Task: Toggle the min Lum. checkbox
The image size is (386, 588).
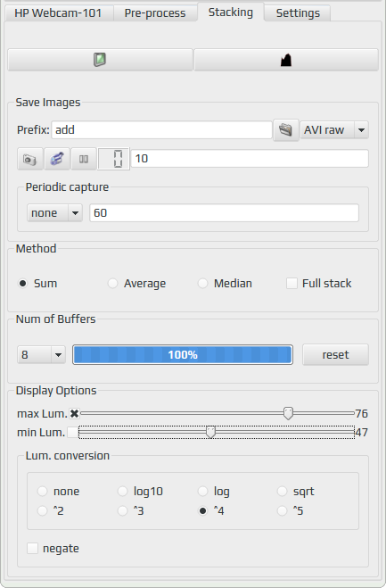Action: tap(73, 433)
